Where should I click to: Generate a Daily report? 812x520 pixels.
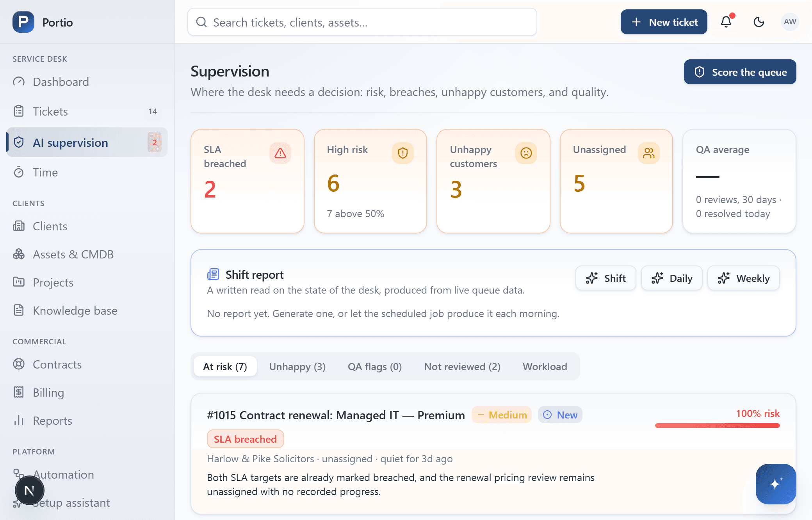[x=671, y=278]
